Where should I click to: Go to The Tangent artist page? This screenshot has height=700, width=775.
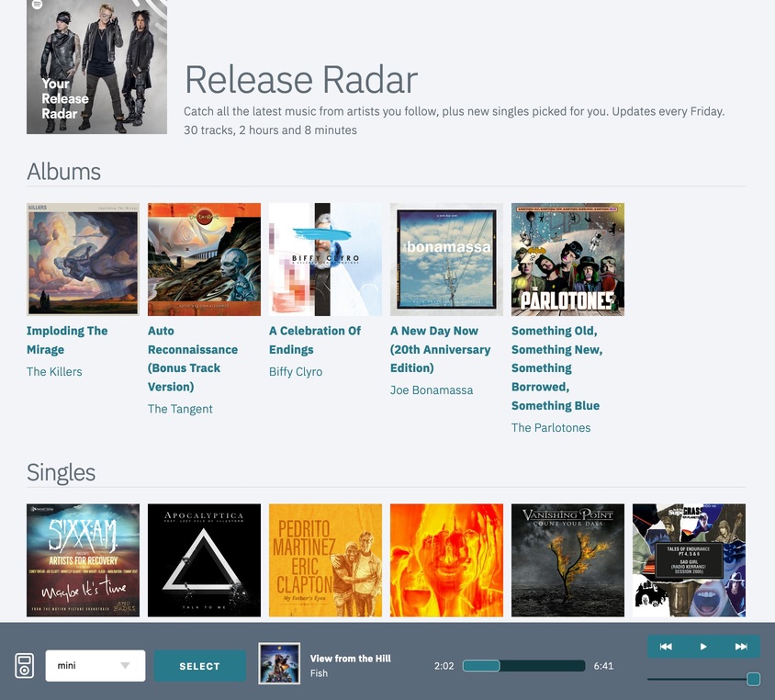tap(180, 409)
